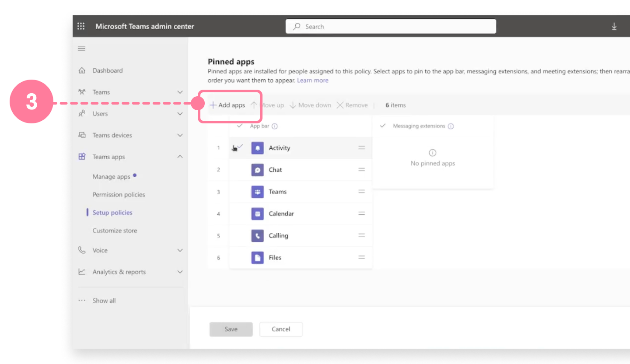Click Move up in the toolbar
The image size is (630, 364).
(267, 105)
